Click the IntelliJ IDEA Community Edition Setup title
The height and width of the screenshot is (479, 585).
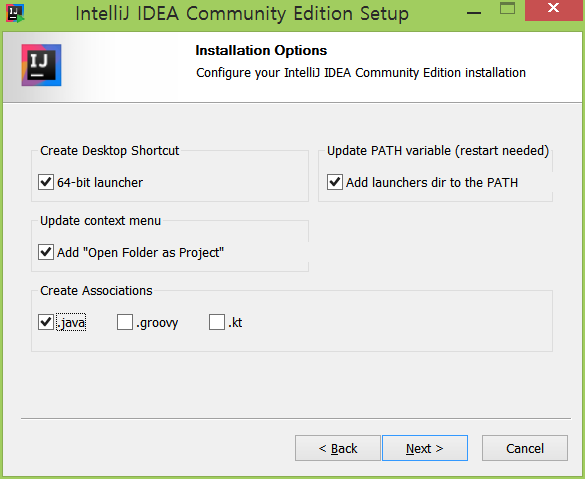point(242,13)
